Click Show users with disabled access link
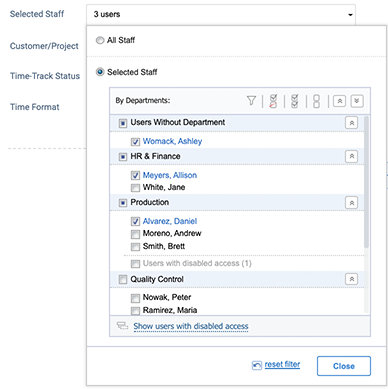Image resolution: width=388 pixels, height=389 pixels. 191,326
